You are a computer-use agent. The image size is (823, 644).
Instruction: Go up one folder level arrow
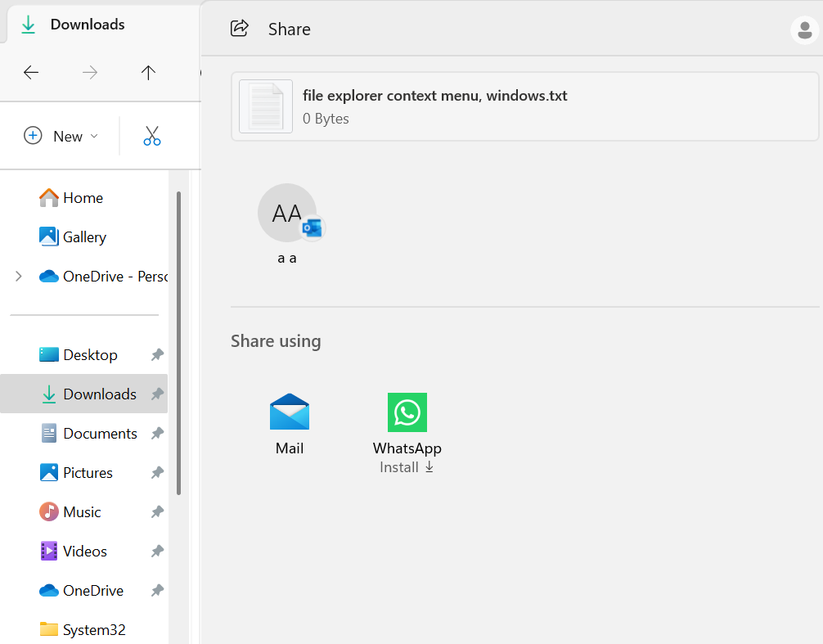coord(149,73)
